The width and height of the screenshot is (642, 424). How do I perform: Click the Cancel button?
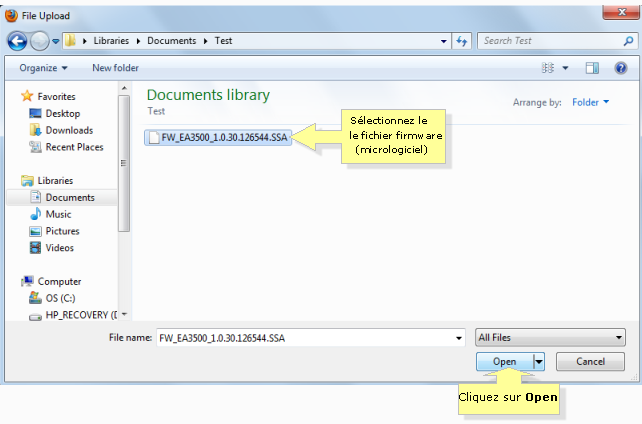click(590, 361)
